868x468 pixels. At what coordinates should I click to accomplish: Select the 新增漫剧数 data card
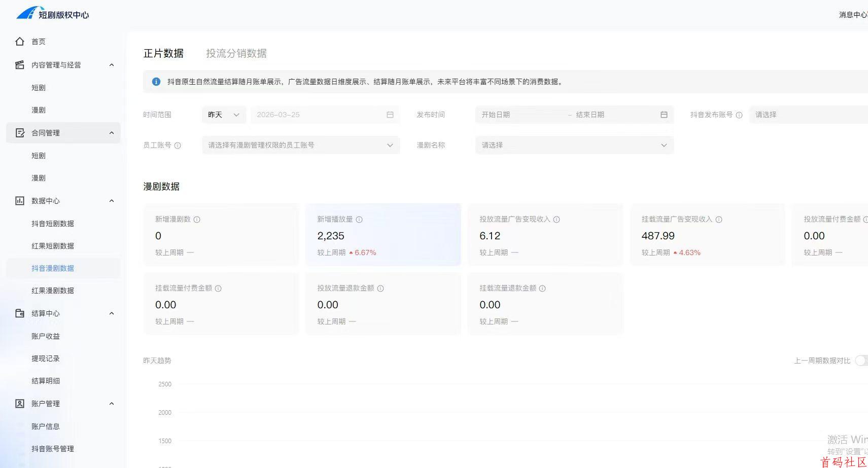221,235
